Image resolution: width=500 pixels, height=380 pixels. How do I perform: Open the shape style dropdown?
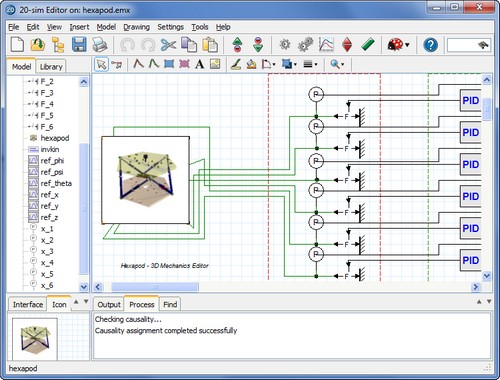click(x=268, y=64)
